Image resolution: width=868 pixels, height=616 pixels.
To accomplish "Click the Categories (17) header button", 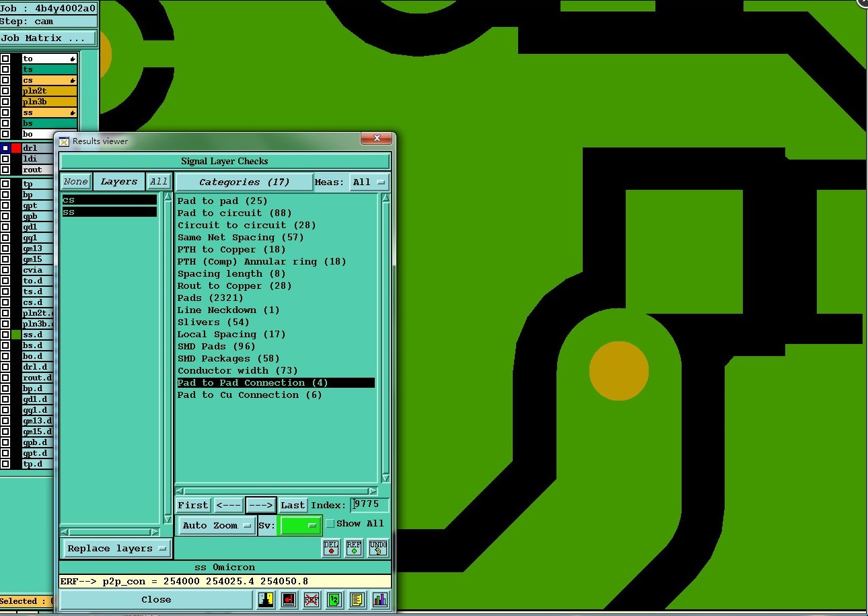I will pos(244,182).
